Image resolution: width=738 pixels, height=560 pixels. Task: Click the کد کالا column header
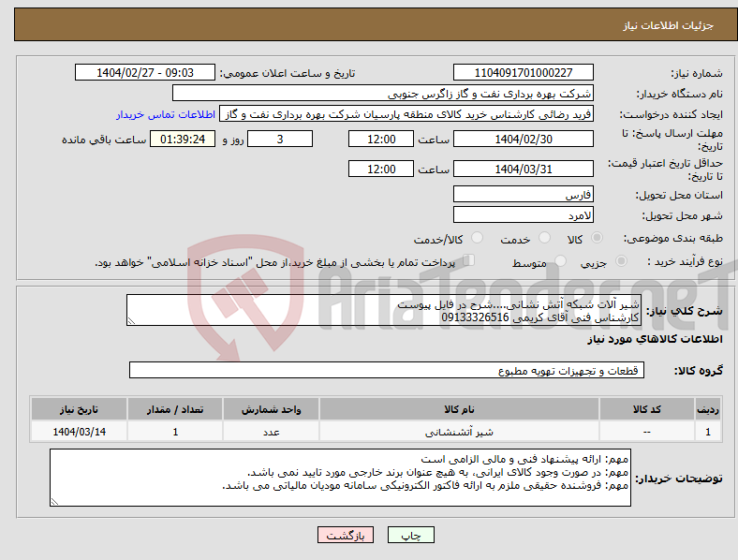647,409
